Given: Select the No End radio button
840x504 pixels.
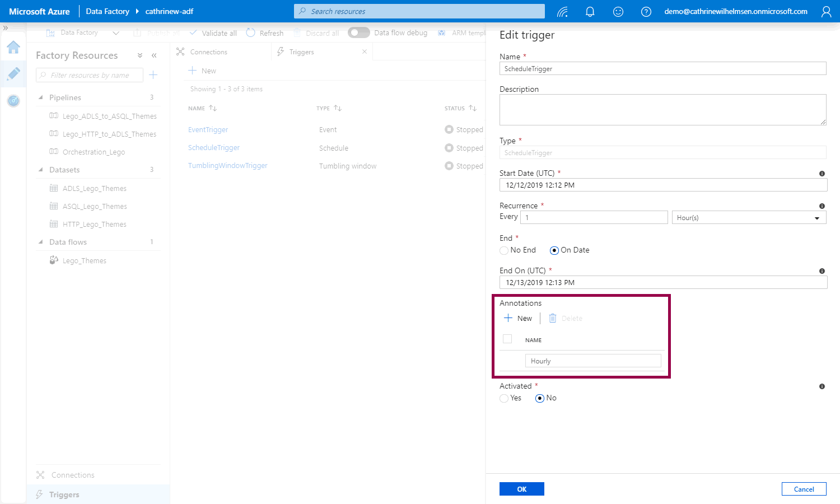Looking at the screenshot, I should click(x=504, y=250).
